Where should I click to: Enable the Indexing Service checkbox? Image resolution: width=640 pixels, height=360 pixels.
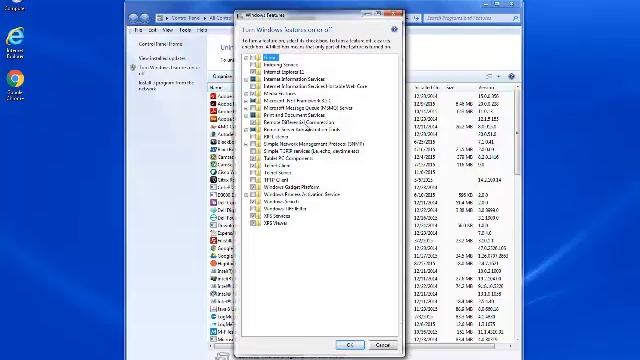(253, 64)
